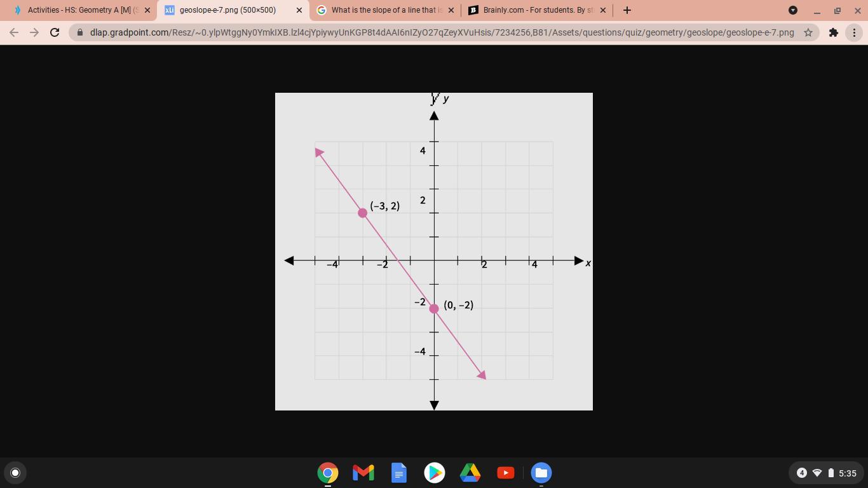The image size is (868, 488).
Task: Open the 5:35 clock status area
Action: pos(848,473)
